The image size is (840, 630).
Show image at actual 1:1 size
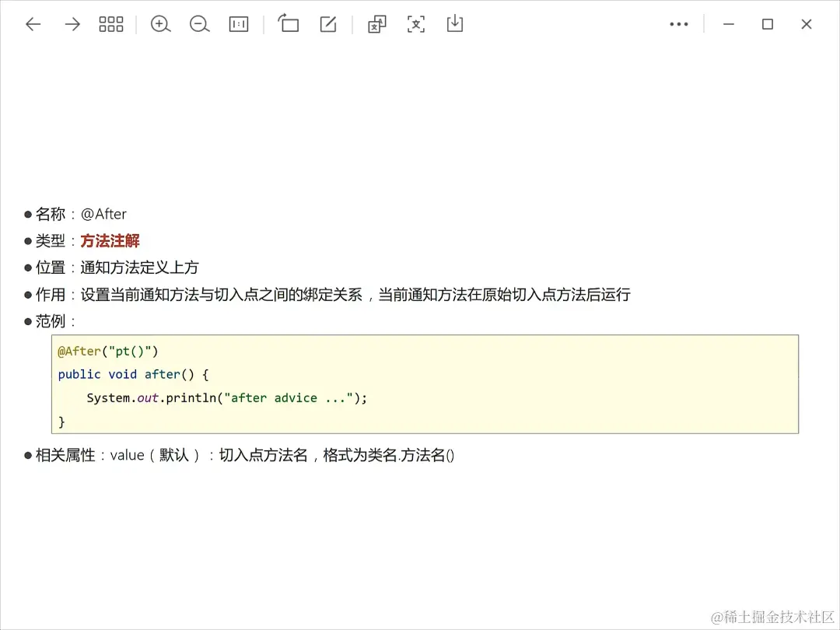[x=239, y=24]
